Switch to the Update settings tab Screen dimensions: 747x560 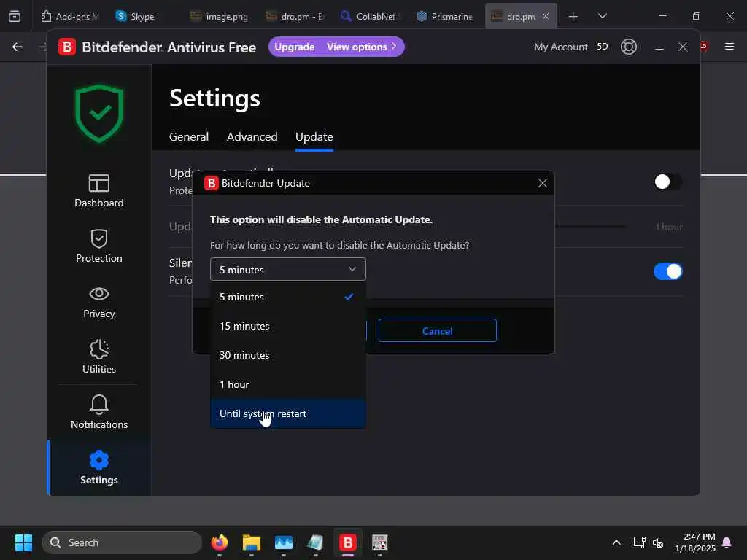pyautogui.click(x=314, y=137)
